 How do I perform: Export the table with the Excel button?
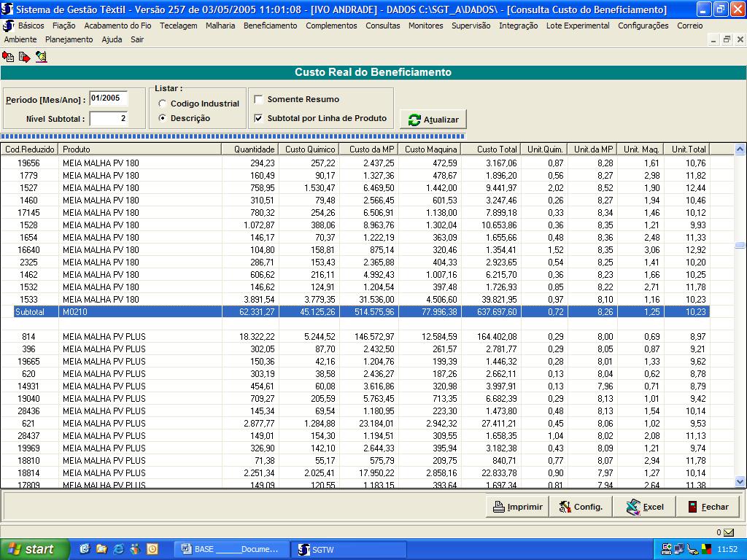644,507
